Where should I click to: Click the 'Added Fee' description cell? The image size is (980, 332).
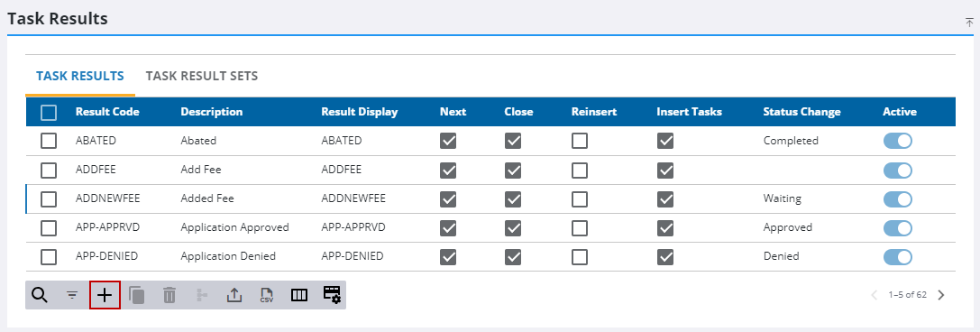coord(206,198)
